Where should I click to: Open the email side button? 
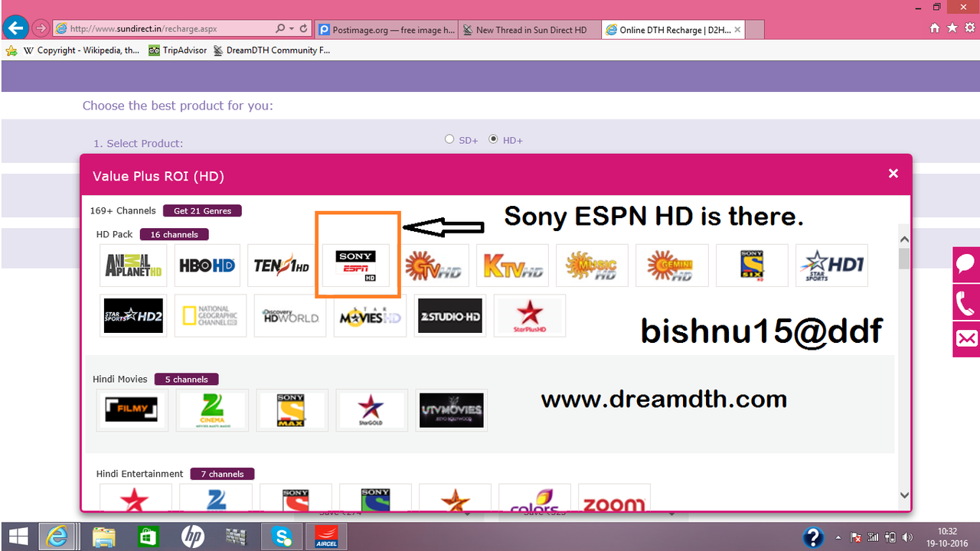click(x=966, y=339)
